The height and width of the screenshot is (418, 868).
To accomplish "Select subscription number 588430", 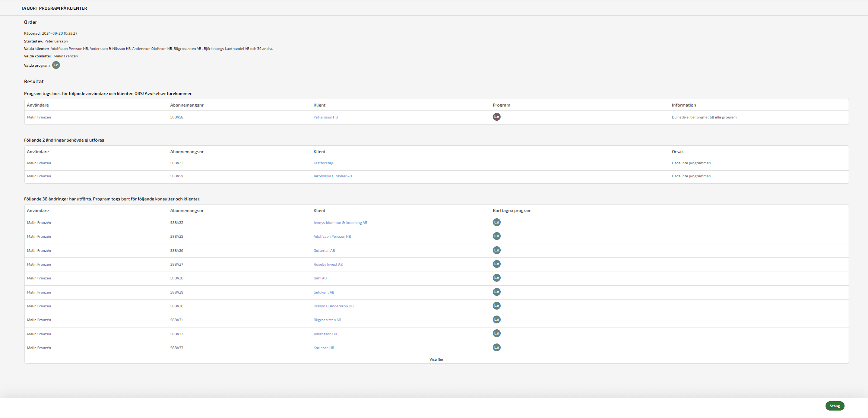I will (x=177, y=306).
